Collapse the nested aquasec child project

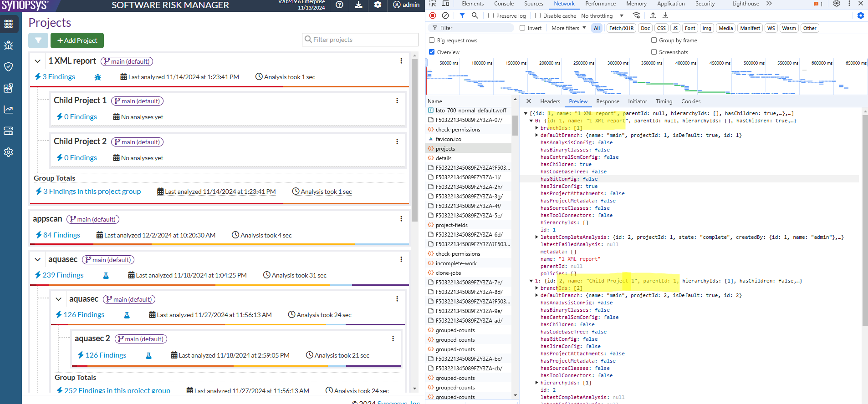coord(59,299)
